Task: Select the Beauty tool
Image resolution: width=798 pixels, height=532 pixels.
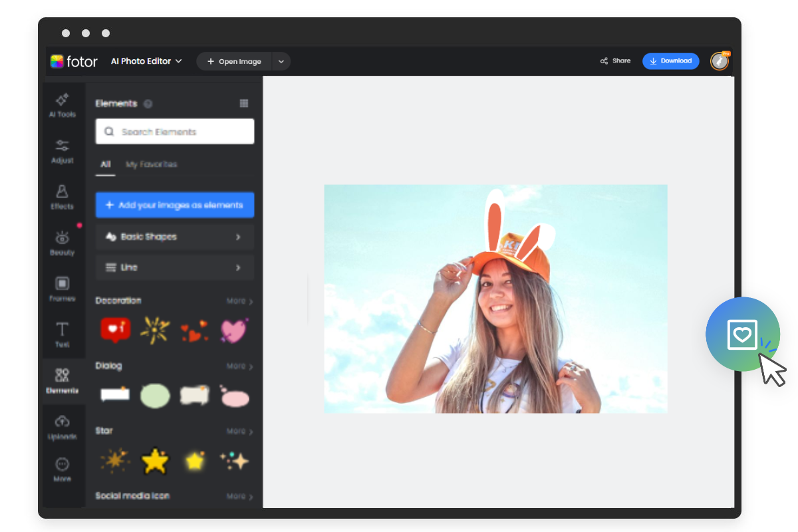Action: click(x=63, y=243)
